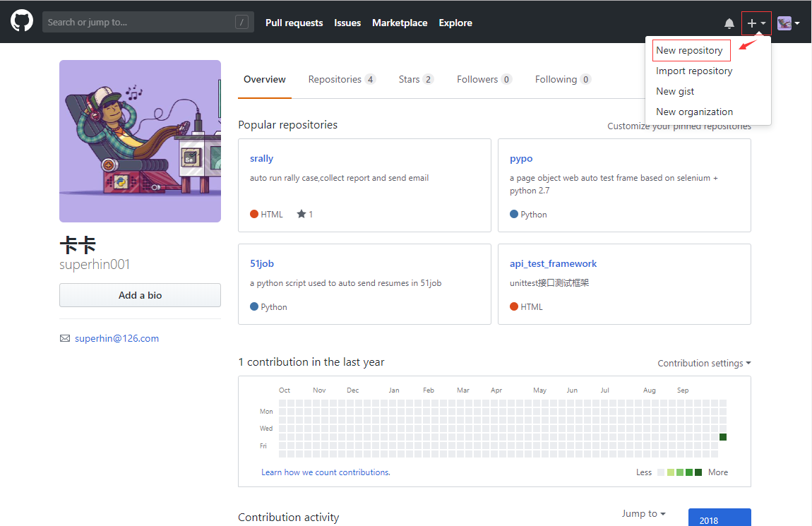Click the email envelope icon
This screenshot has height=526, width=812.
[x=65, y=338]
